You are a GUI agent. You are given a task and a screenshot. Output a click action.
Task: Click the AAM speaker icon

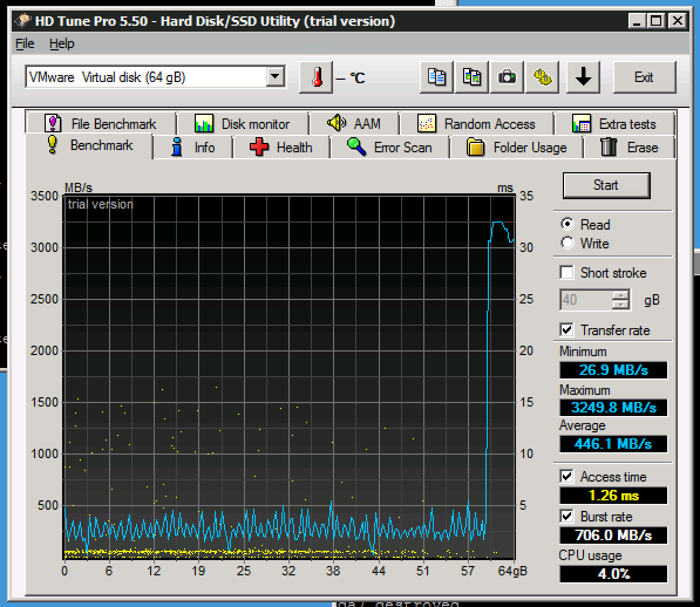click(337, 122)
